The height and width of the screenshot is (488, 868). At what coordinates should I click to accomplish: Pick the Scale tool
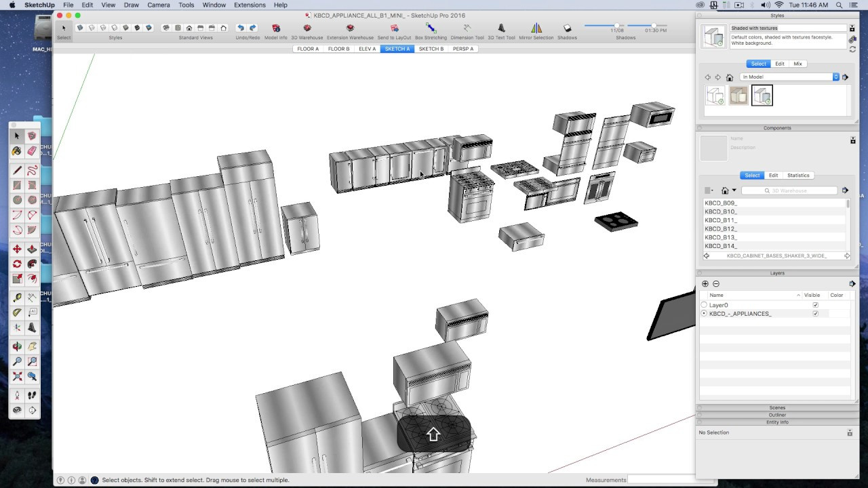point(17,279)
